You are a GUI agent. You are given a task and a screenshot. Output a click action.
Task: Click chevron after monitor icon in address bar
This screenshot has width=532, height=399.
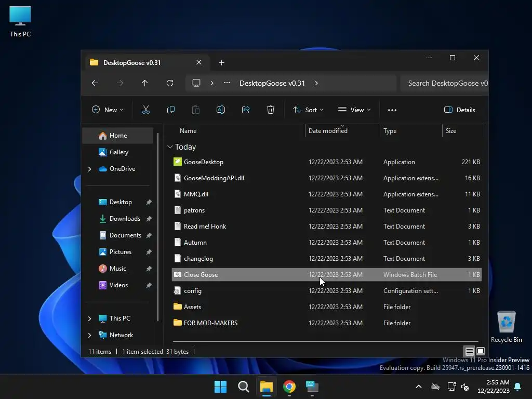[212, 83]
